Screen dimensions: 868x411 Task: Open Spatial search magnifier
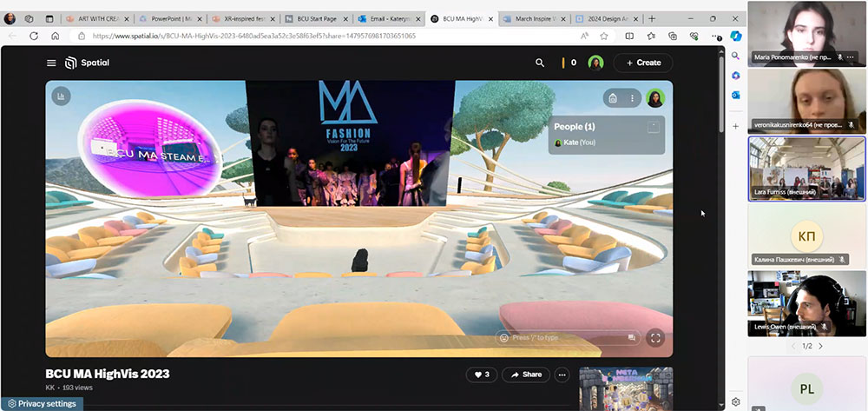pyautogui.click(x=540, y=63)
